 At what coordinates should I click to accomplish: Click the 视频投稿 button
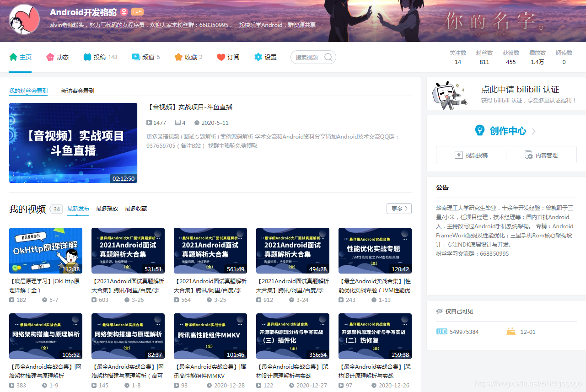pyautogui.click(x=471, y=155)
